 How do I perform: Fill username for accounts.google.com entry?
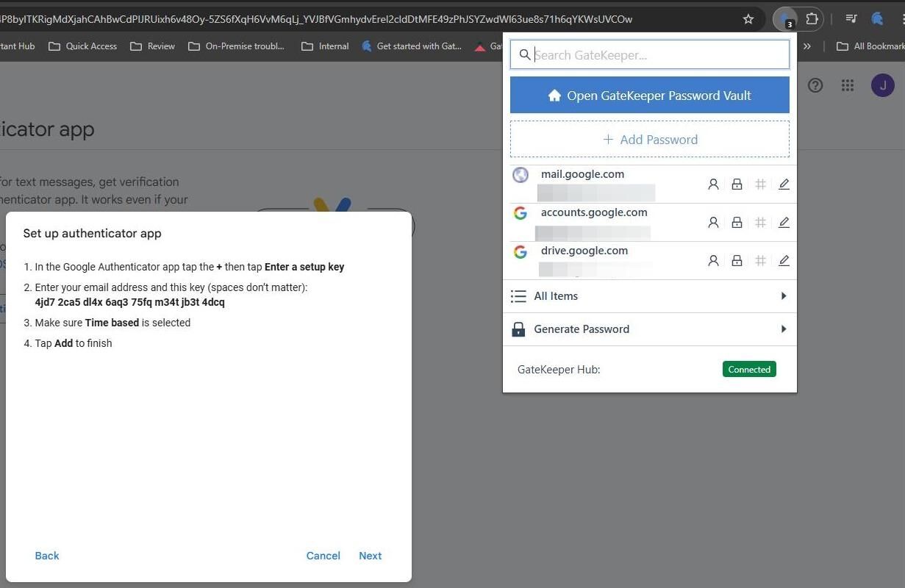pos(713,222)
